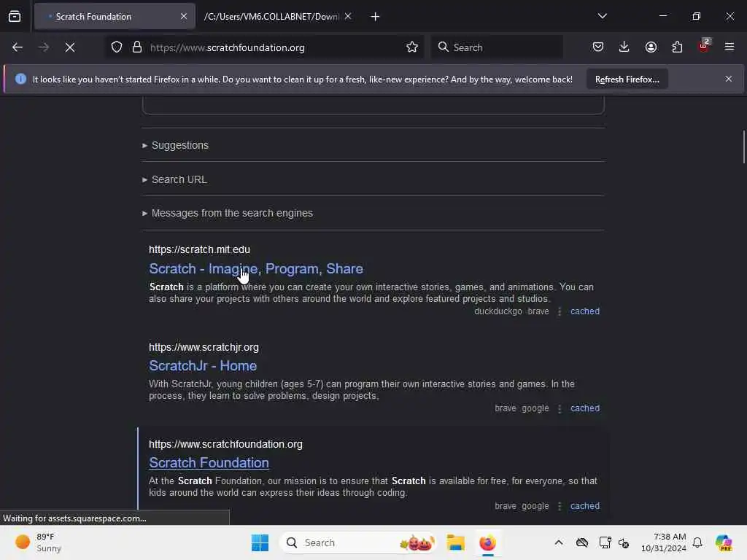Open the Firefox account menu
Screen dimensions: 747x560
pyautogui.click(x=651, y=47)
